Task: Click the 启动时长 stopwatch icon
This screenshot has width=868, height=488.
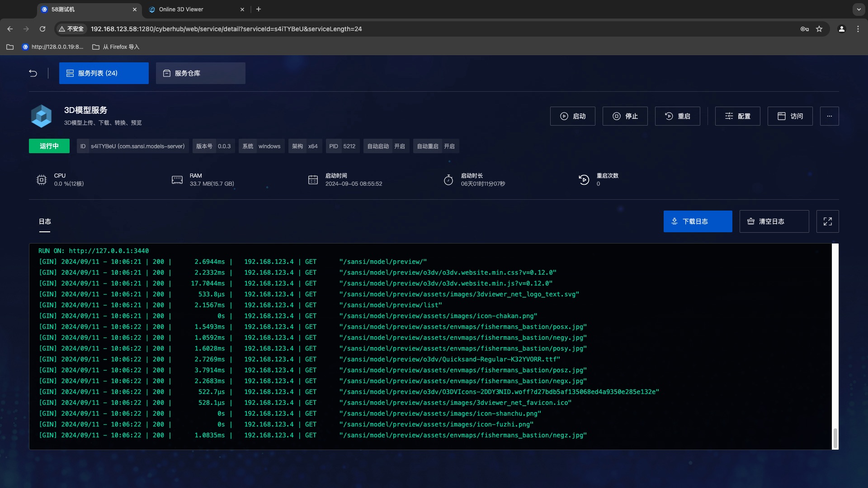Action: tap(448, 180)
